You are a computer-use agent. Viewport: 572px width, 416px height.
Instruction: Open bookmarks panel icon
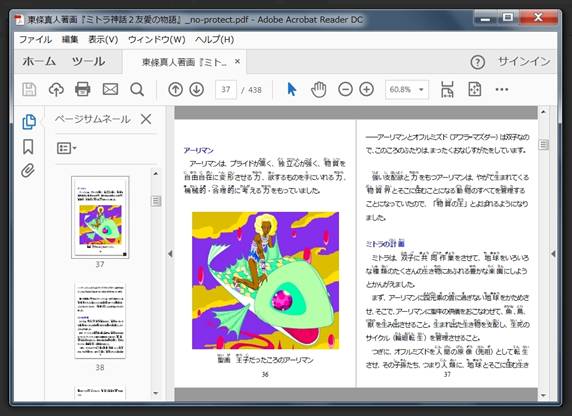(x=28, y=147)
